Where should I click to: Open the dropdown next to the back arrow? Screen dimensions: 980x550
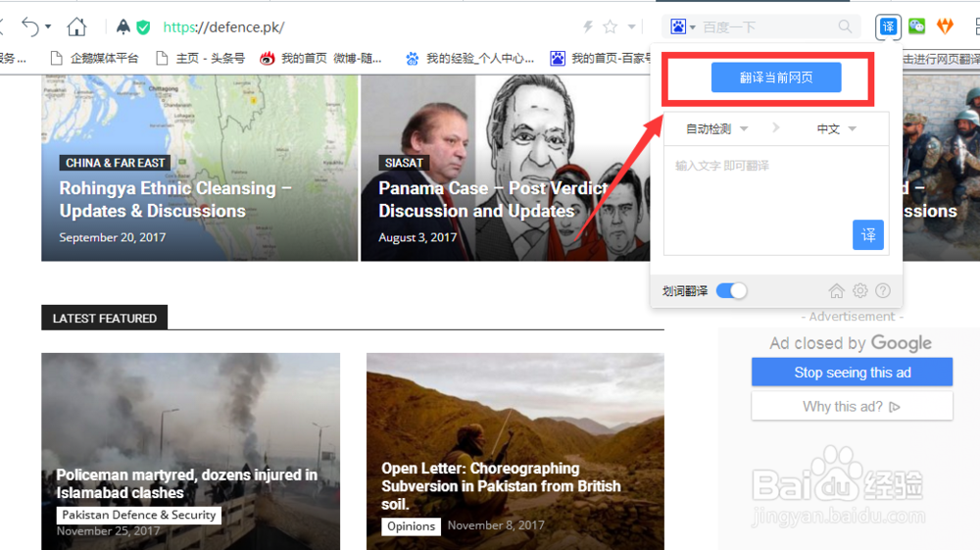(x=48, y=26)
